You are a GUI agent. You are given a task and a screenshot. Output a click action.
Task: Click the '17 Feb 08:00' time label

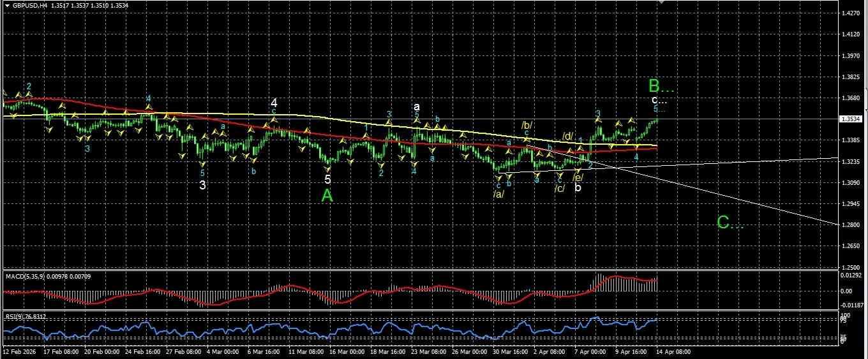click(x=60, y=351)
